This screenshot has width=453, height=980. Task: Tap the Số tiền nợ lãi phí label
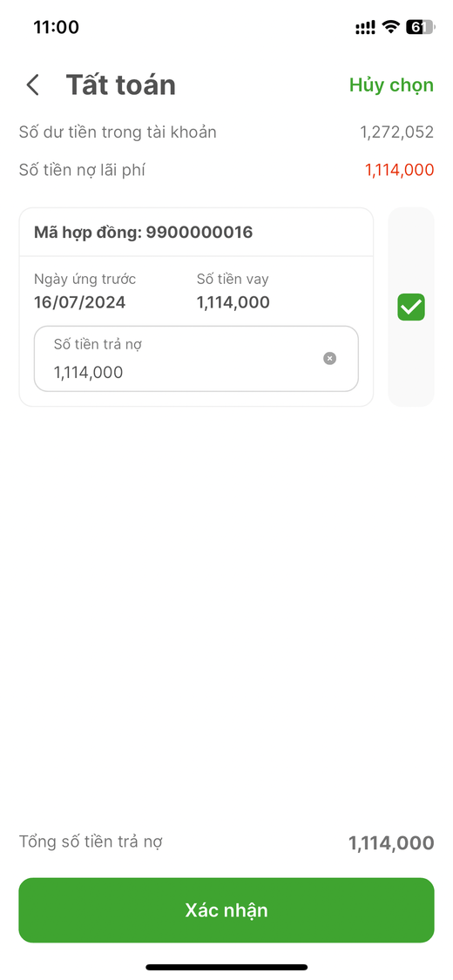82,169
